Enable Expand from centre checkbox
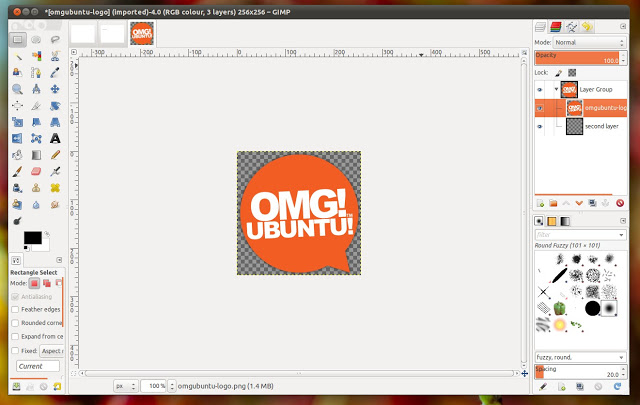The image size is (640, 405). (15, 336)
